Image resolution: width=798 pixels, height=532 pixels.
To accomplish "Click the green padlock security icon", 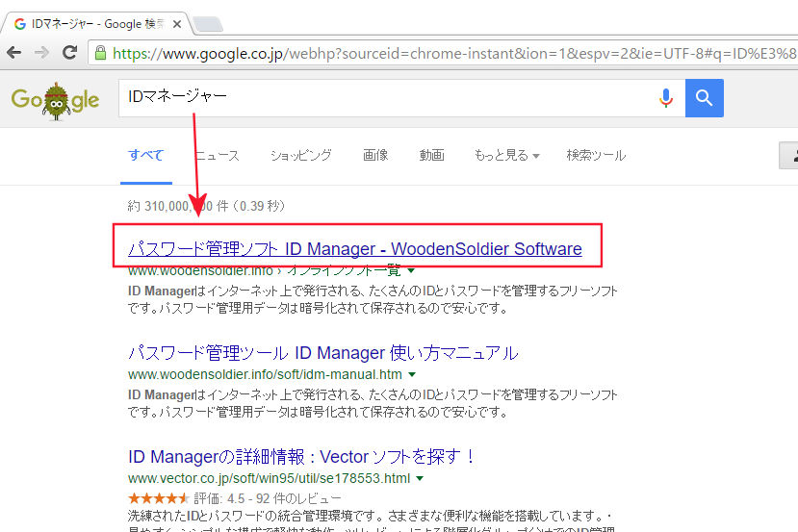I will [101, 52].
